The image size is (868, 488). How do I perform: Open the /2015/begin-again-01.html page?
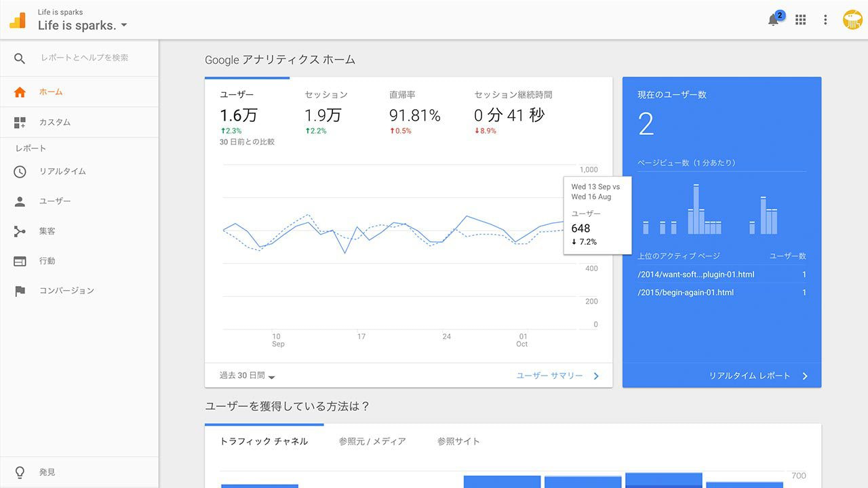[686, 293]
